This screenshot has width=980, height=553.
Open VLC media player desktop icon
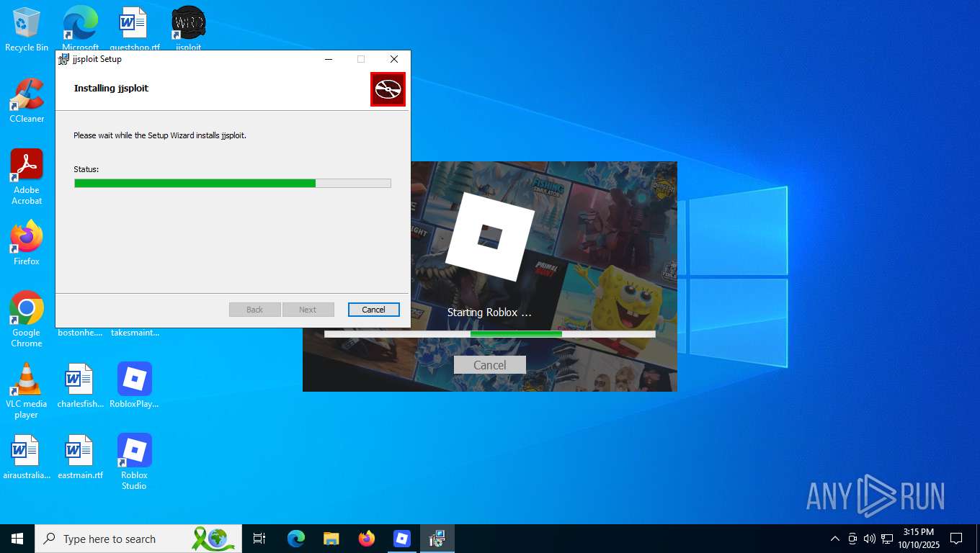tap(27, 390)
